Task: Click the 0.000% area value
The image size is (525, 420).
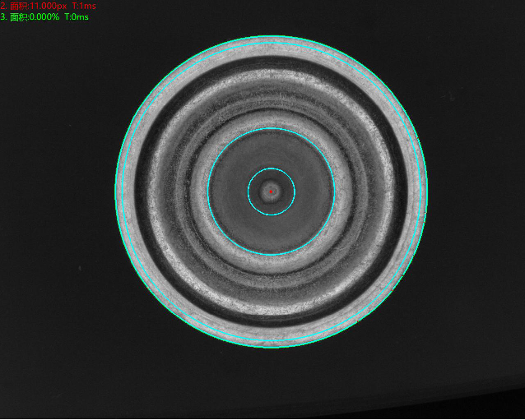Action: [x=43, y=16]
